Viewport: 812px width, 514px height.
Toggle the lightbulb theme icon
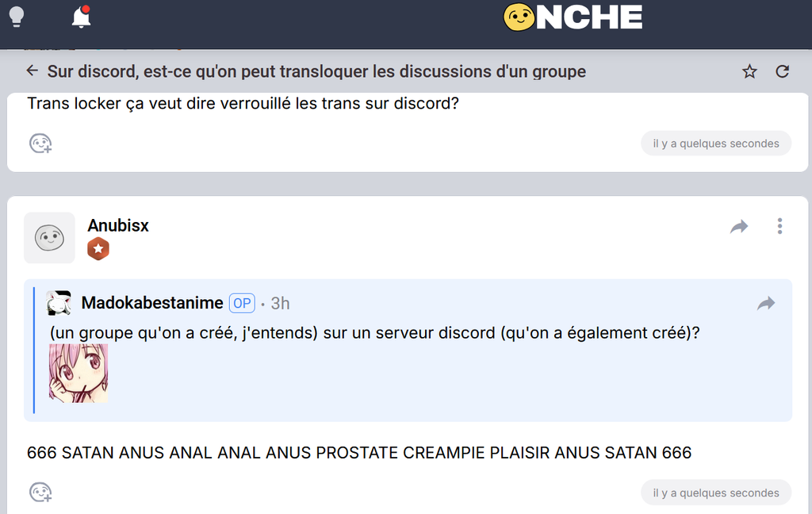pyautogui.click(x=17, y=17)
